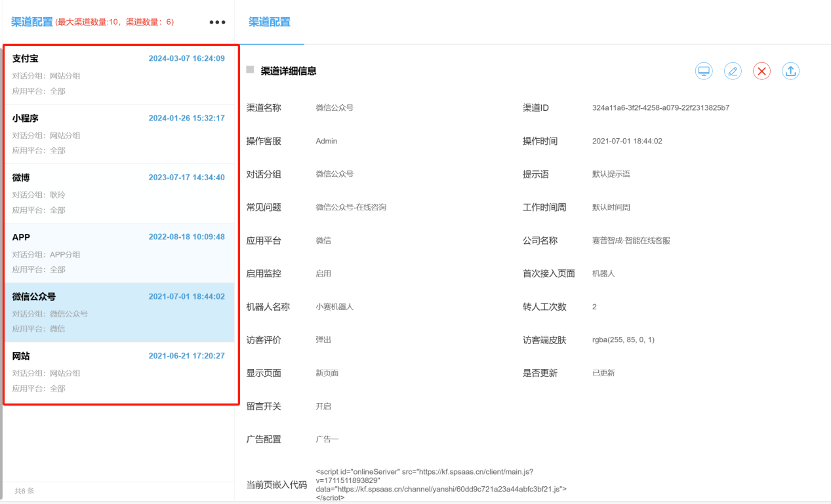This screenshot has width=831, height=504.
Task: Click the embed script code text
Action: (x=441, y=484)
